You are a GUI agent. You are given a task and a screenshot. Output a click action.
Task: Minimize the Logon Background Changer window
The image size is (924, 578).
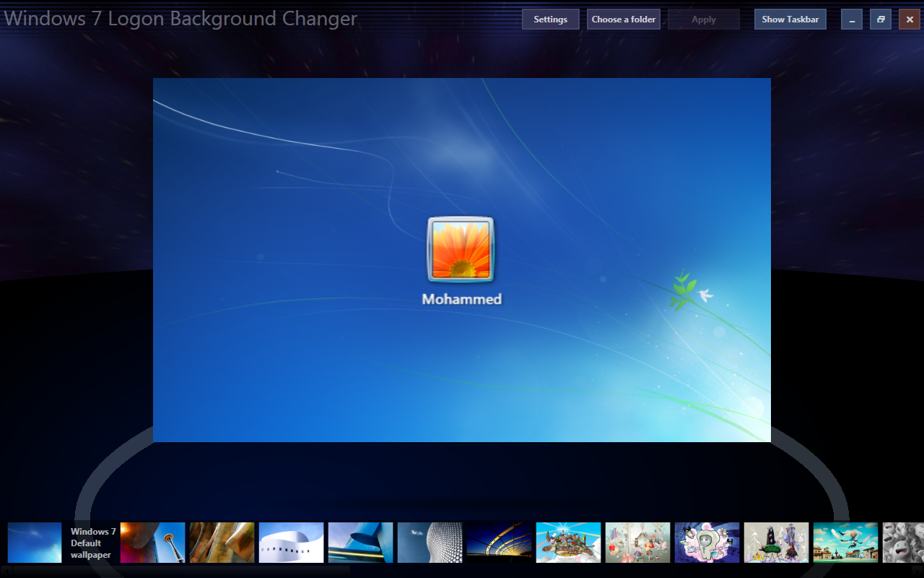pyautogui.click(x=852, y=20)
